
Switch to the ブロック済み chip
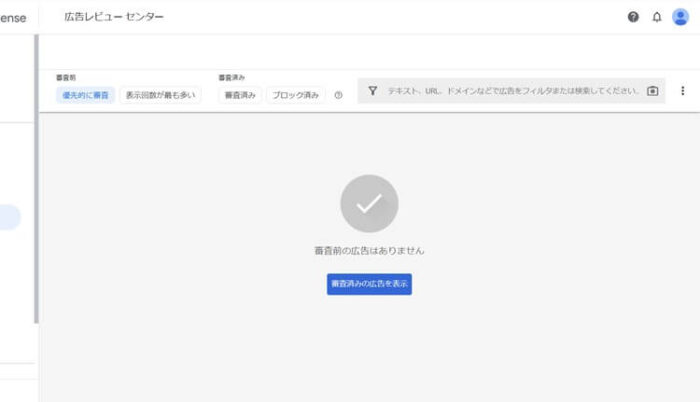click(x=296, y=95)
